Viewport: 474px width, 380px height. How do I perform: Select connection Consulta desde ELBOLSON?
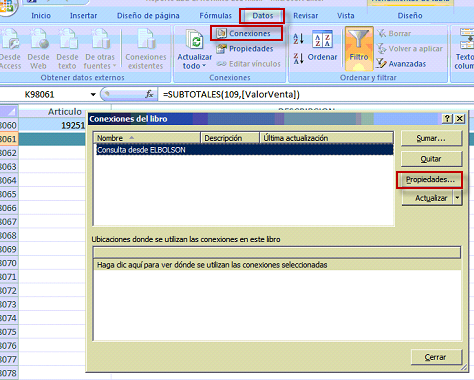[244, 150]
